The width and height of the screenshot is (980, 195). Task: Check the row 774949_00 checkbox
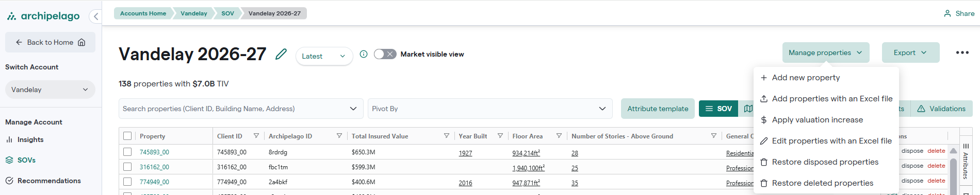click(x=127, y=182)
